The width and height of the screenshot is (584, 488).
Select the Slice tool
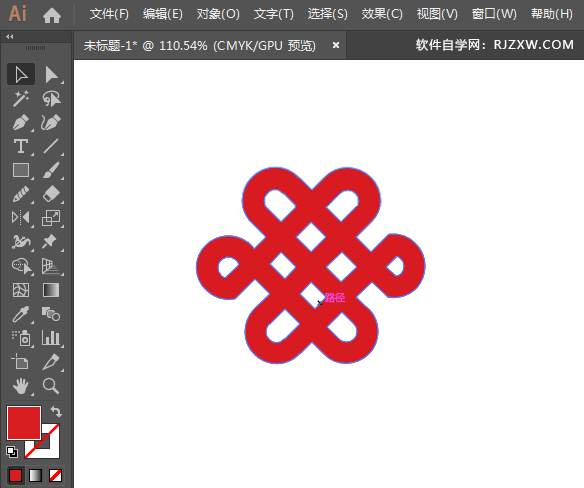(x=51, y=362)
